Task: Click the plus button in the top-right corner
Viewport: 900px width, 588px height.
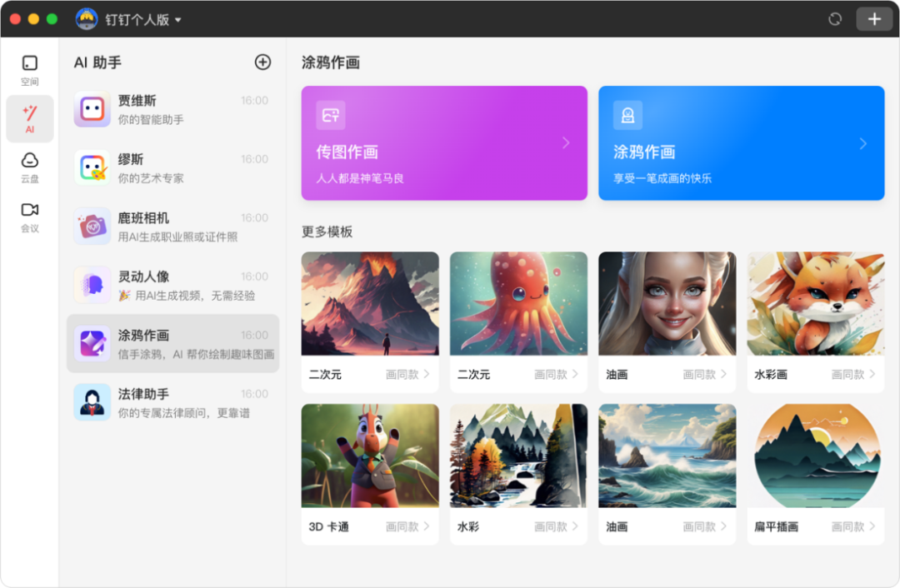Action: pos(873,17)
